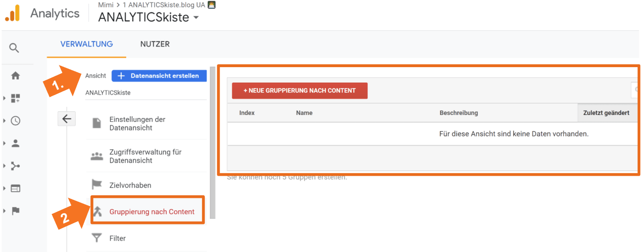This screenshot has height=252, width=644.
Task: Open Audience reports person icon
Action: tap(15, 143)
